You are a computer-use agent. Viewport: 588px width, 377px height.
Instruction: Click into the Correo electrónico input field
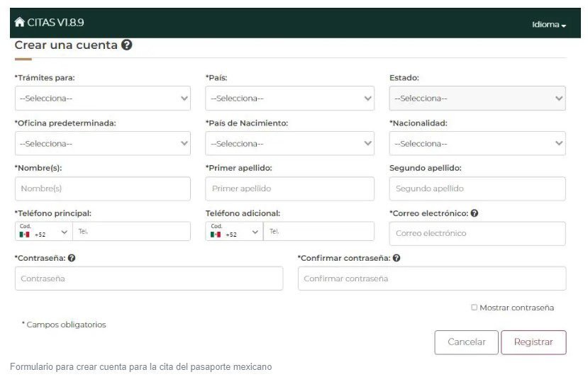pyautogui.click(x=477, y=233)
